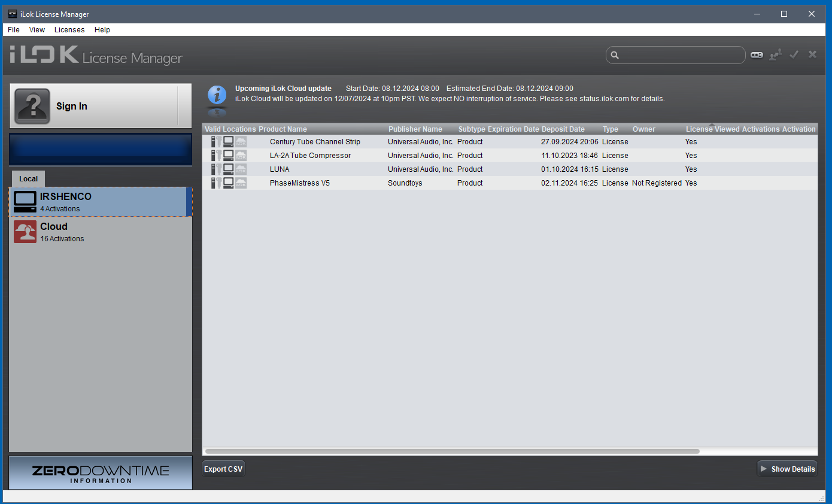
Task: Click the horizontal scrollbar under the license table
Action: coord(452,451)
